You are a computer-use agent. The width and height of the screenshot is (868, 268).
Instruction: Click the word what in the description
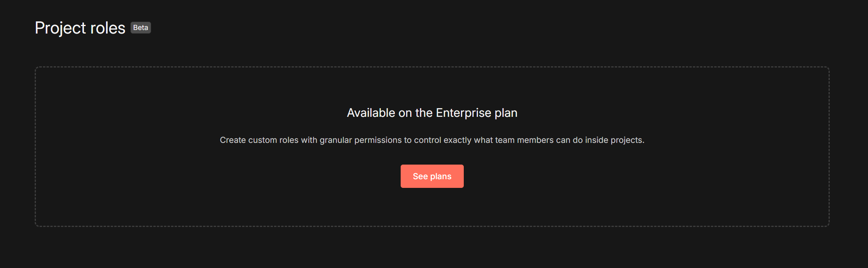483,140
